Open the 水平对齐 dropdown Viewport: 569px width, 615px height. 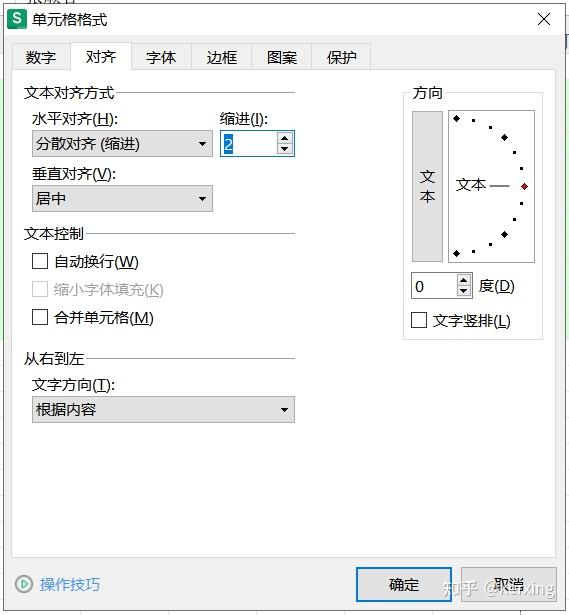pyautogui.click(x=122, y=144)
